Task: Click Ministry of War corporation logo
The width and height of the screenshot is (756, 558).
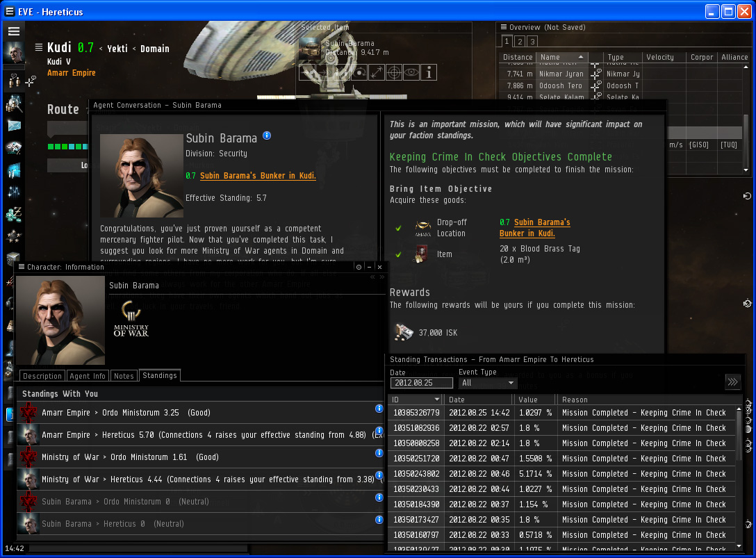Action: [131, 318]
